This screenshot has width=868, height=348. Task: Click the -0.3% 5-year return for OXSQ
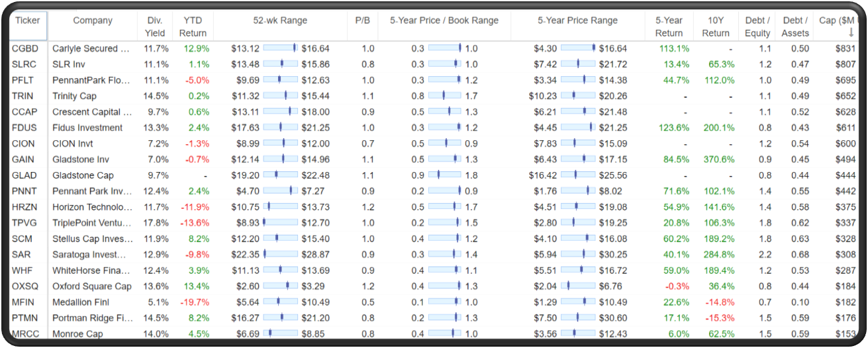[x=677, y=286]
